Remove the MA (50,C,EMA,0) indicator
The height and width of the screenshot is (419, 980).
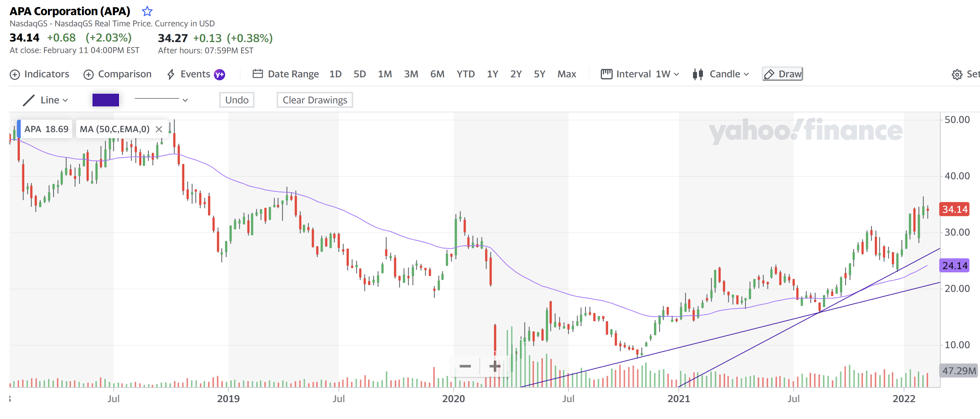pos(159,129)
